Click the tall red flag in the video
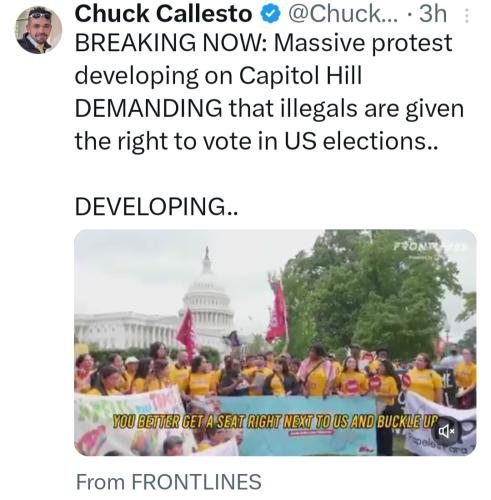 (x=277, y=310)
